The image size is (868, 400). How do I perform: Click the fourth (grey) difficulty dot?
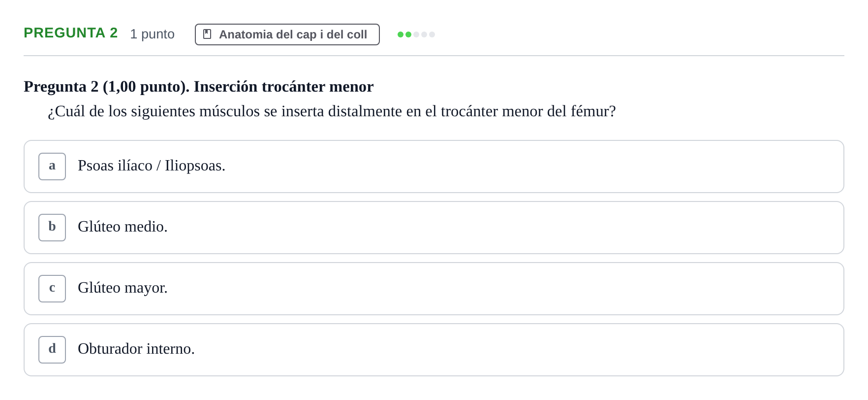coord(424,34)
